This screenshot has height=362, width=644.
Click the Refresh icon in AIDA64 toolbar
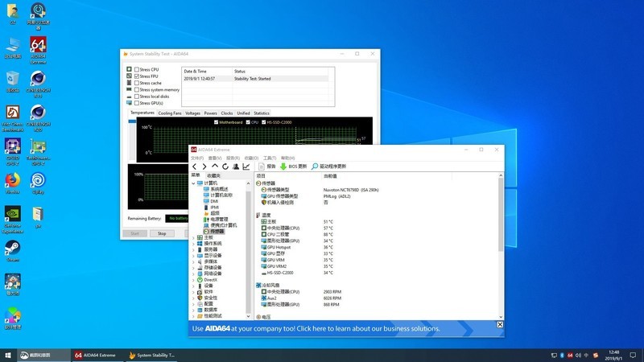pyautogui.click(x=225, y=167)
